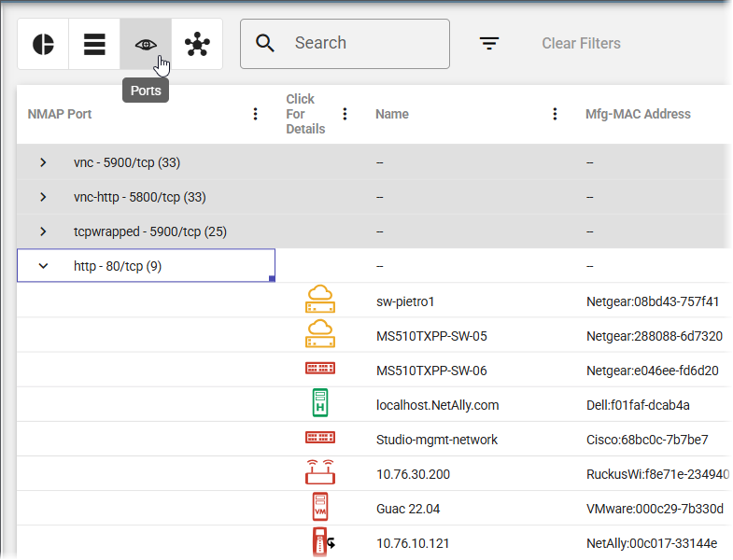Viewport: 733px width, 560px height.
Task: Open switch icon for MS510TXPP-SW-06
Action: tap(320, 369)
